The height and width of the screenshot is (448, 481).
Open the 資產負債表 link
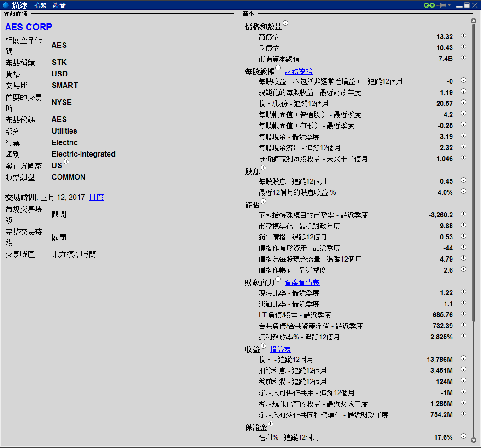tap(302, 283)
